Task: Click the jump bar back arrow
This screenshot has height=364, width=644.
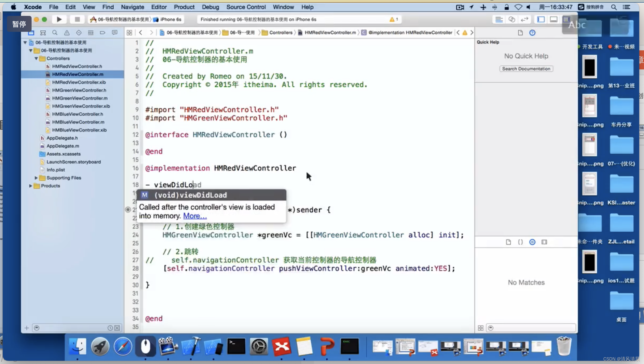Action: point(140,32)
